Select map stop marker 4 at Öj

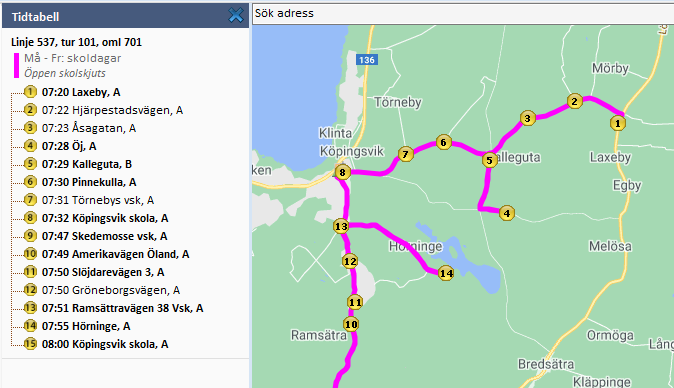[507, 213]
